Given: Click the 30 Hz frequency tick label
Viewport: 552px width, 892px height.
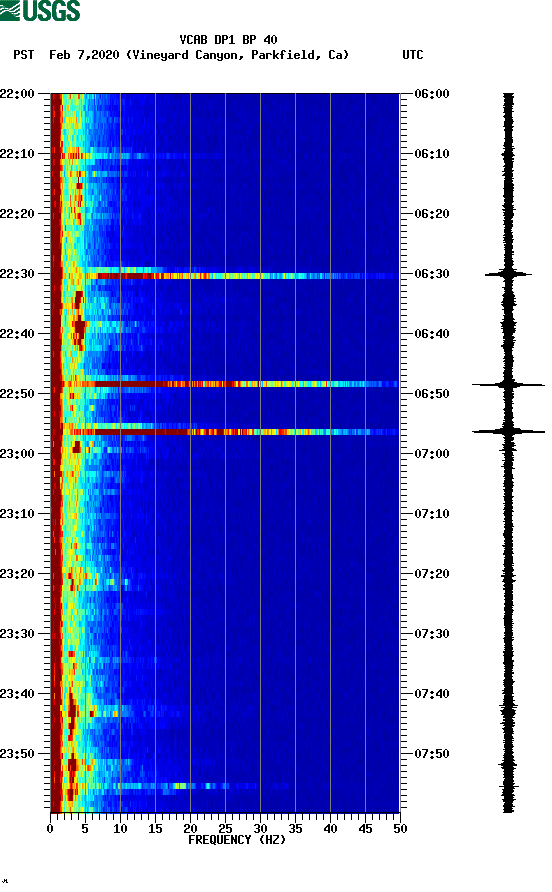Looking at the screenshot, I should [x=260, y=829].
